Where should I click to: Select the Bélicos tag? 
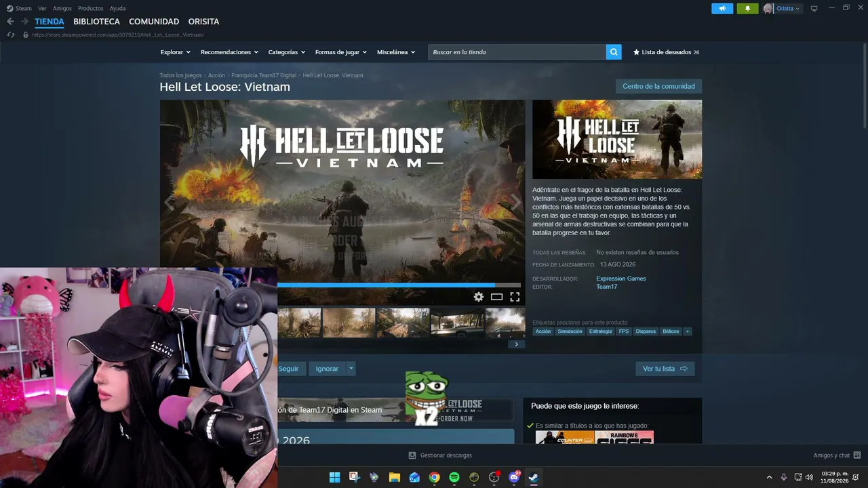pyautogui.click(x=671, y=331)
